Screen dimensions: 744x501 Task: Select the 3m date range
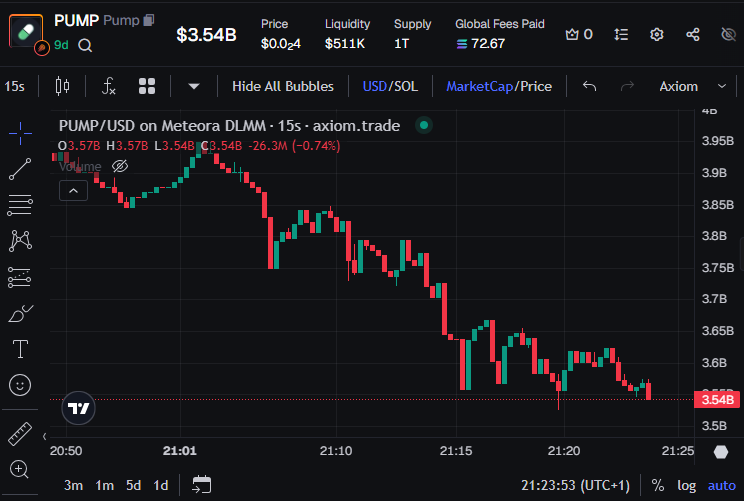pos(74,485)
